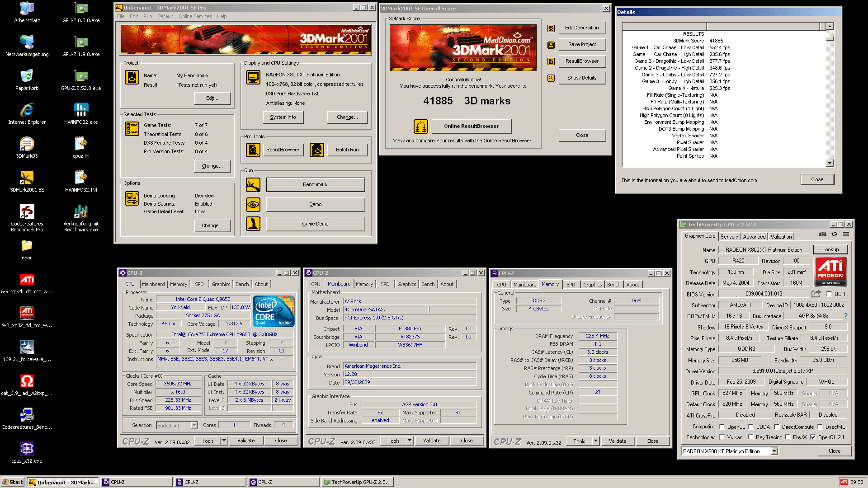Viewport: 868px width, 488px height.
Task: Click the Online ResultBrowser button
Action: pos(471,126)
